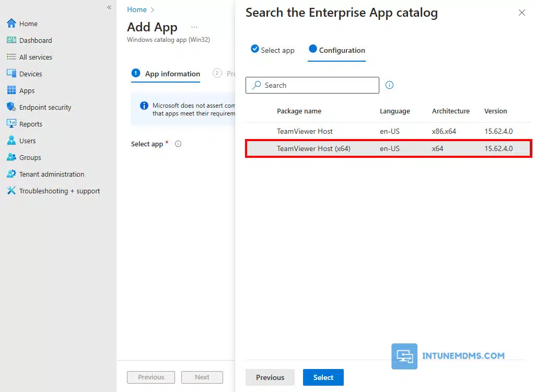Open Tenant administration label
This screenshot has height=392, width=535.
coord(52,174)
